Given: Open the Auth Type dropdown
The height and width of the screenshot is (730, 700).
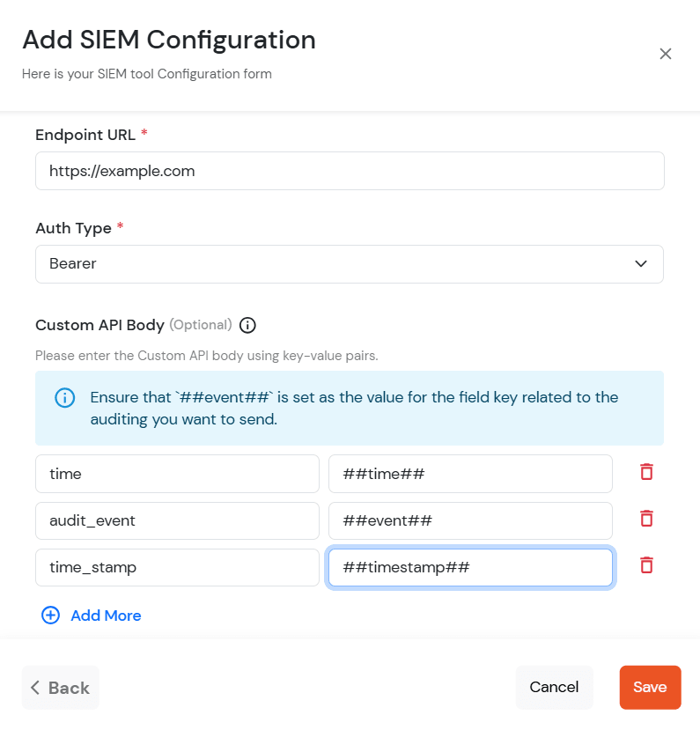Looking at the screenshot, I should 350,263.
